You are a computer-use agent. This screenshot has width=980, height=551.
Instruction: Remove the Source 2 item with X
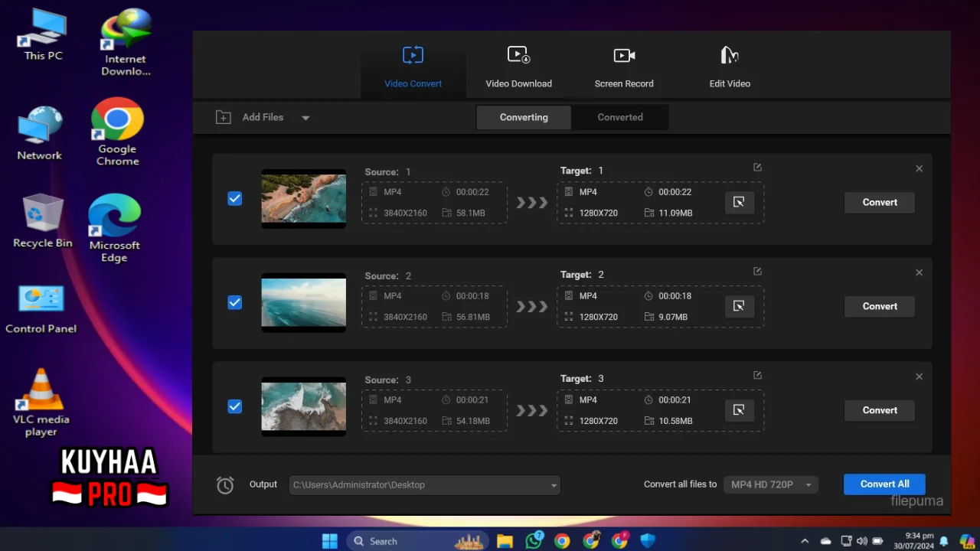point(920,272)
